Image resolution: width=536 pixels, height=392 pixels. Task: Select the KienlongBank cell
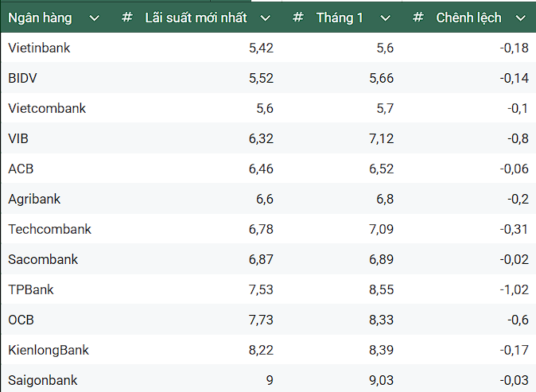point(49,350)
